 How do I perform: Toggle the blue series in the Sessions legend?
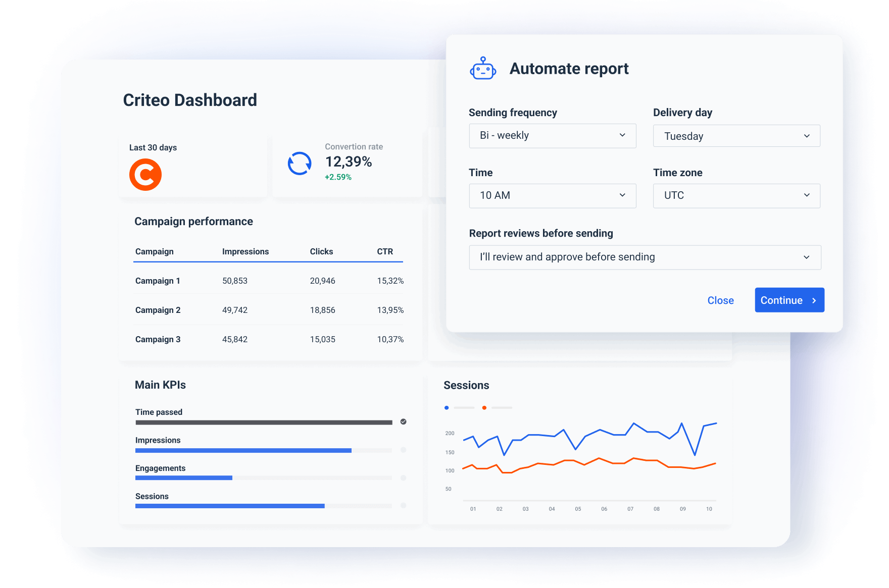[446, 407]
